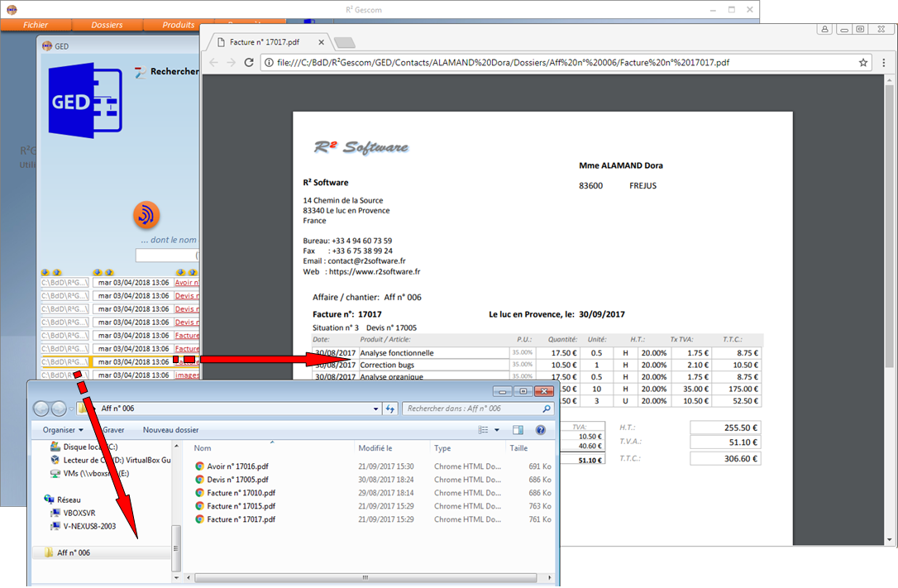Click Nouveau dossier in Explorer toolbar
The width and height of the screenshot is (898, 588).
point(170,429)
